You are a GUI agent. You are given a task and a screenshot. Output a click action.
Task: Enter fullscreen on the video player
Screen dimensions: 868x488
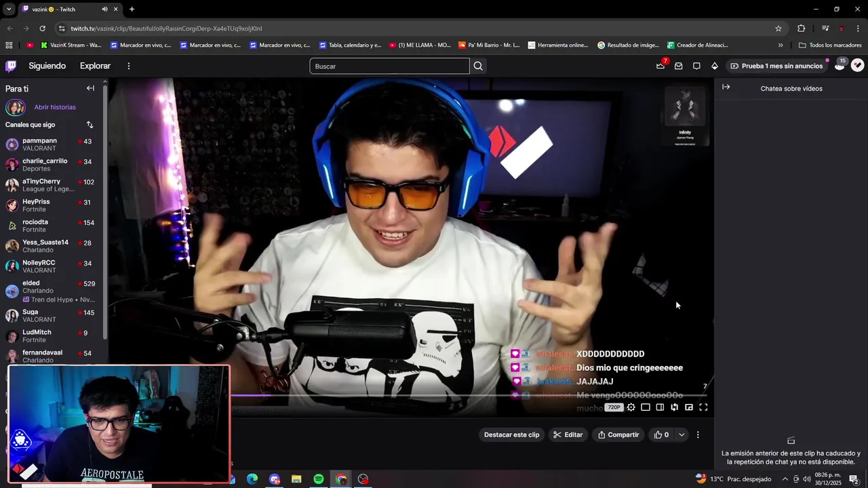703,407
